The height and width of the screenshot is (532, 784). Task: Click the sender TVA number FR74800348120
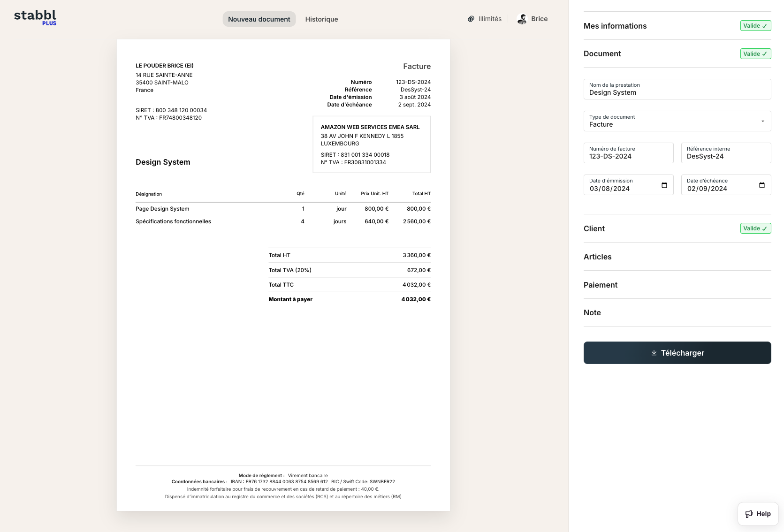(x=169, y=118)
